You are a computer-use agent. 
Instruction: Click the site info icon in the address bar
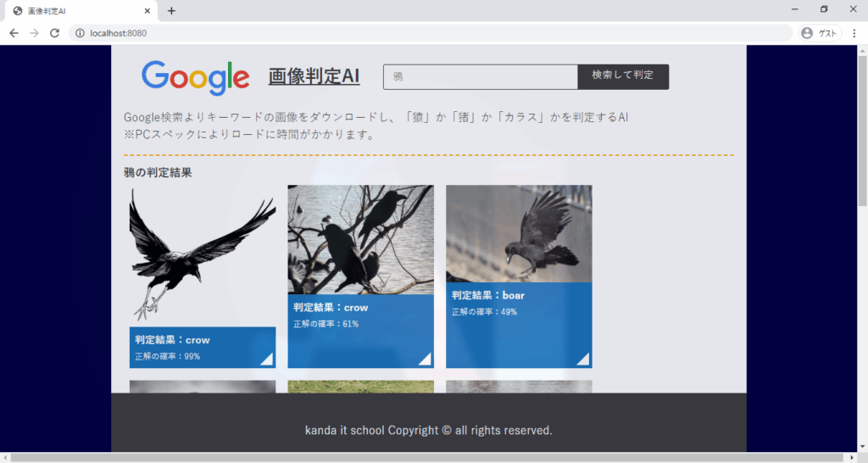tap(80, 33)
